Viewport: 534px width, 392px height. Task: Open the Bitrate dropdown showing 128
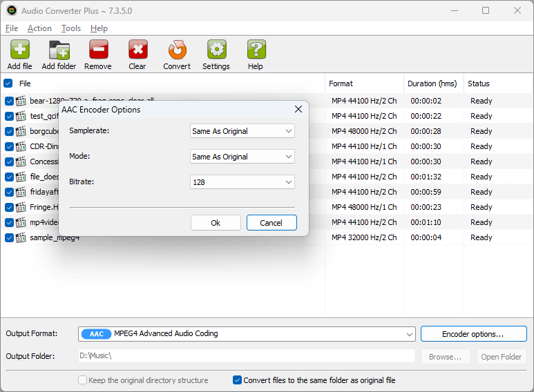point(242,182)
